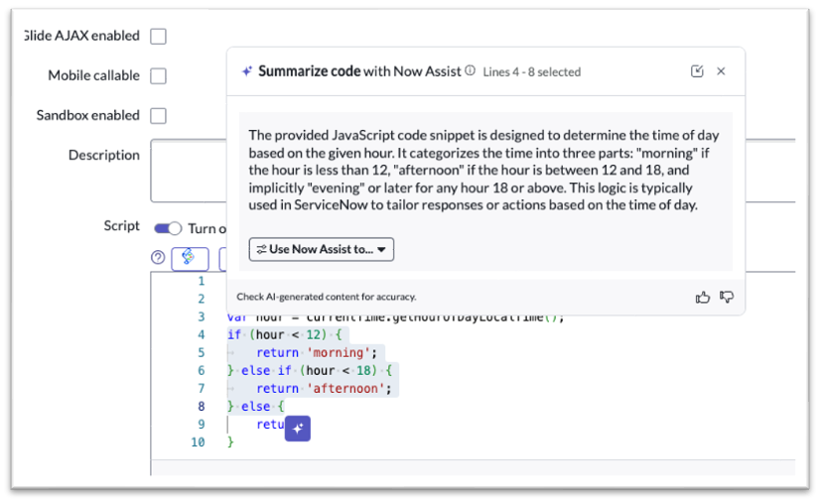Click the 'Lines 4 - 8 selected' text

pyautogui.click(x=532, y=72)
